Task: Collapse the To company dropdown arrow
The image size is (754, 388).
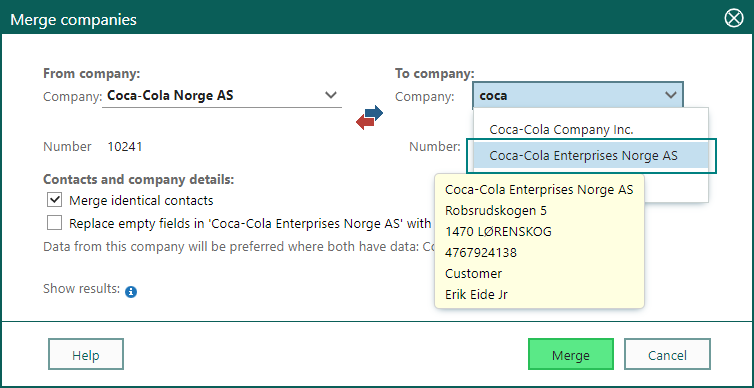Action: coord(671,95)
